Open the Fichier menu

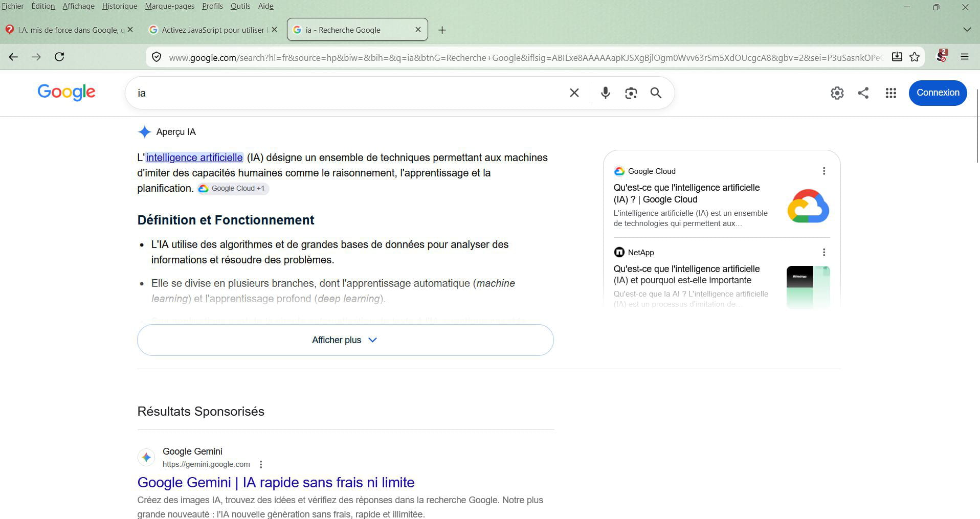click(13, 6)
